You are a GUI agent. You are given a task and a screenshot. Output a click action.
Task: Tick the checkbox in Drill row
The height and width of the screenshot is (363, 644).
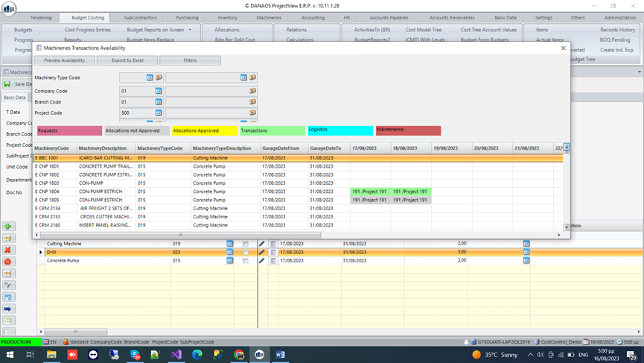click(x=245, y=252)
